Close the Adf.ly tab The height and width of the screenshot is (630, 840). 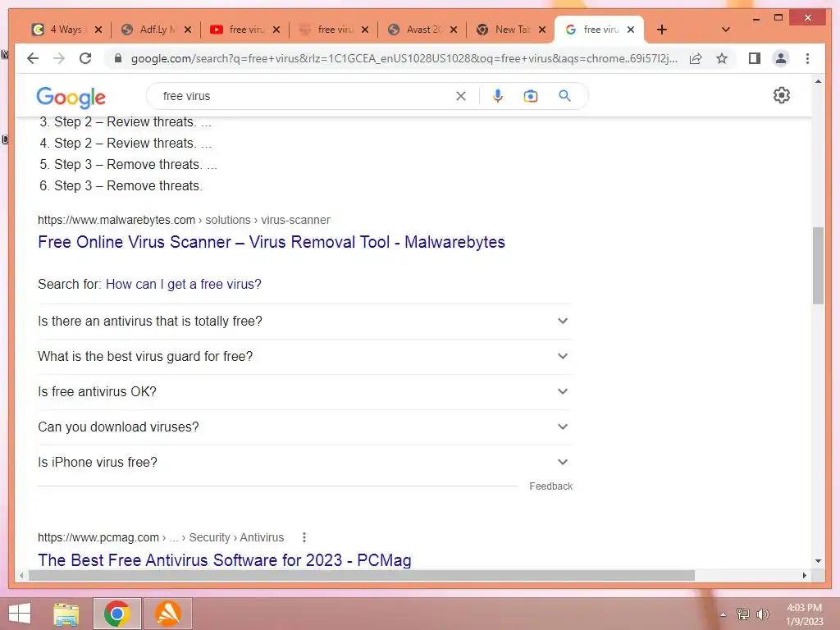[188, 30]
